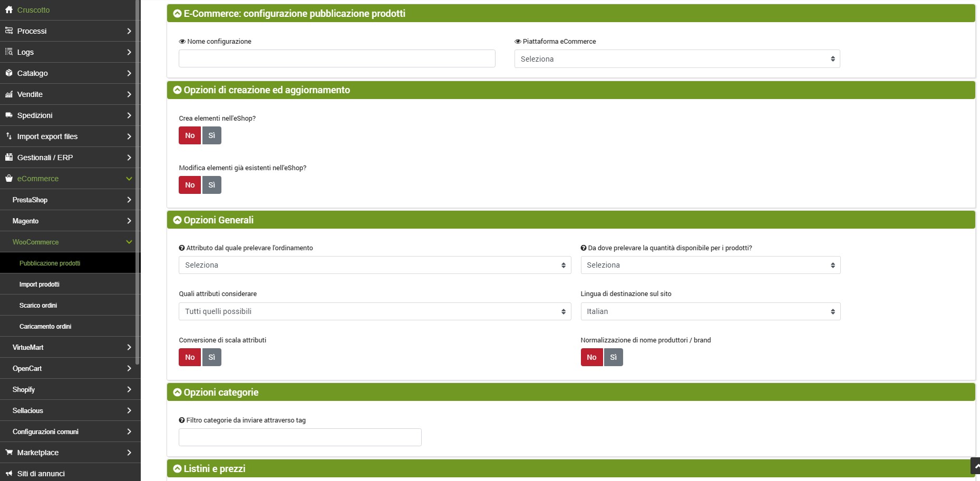Screen dimensions: 980x481
Task: Open the Scarico ordini menu item
Action: coord(38,305)
